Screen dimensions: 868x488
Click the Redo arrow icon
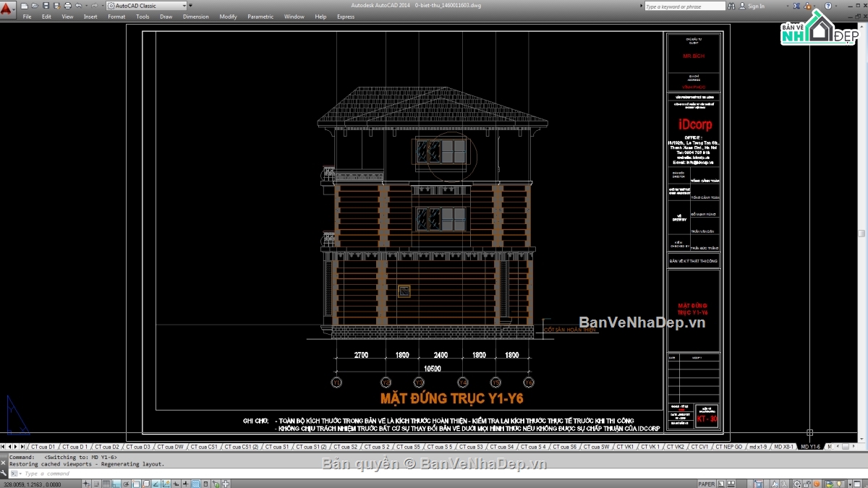(94, 6)
